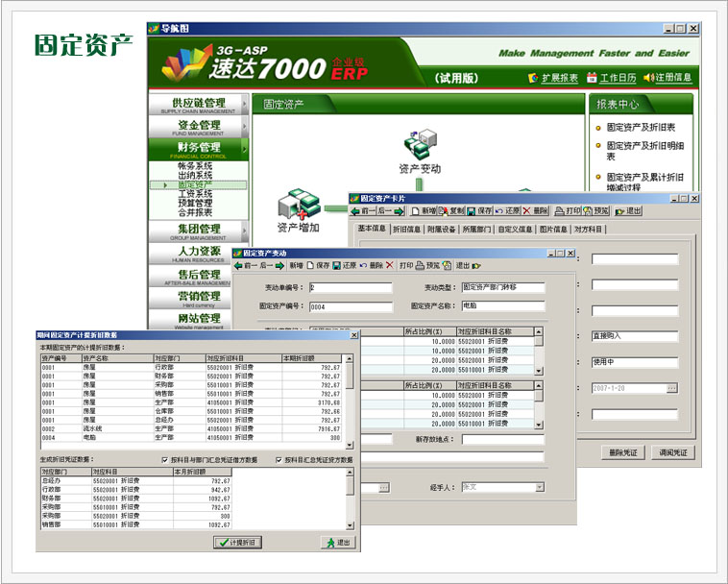The height and width of the screenshot is (584, 728).
Task: Open 扩展报表 in the header bar
Action: click(553, 78)
